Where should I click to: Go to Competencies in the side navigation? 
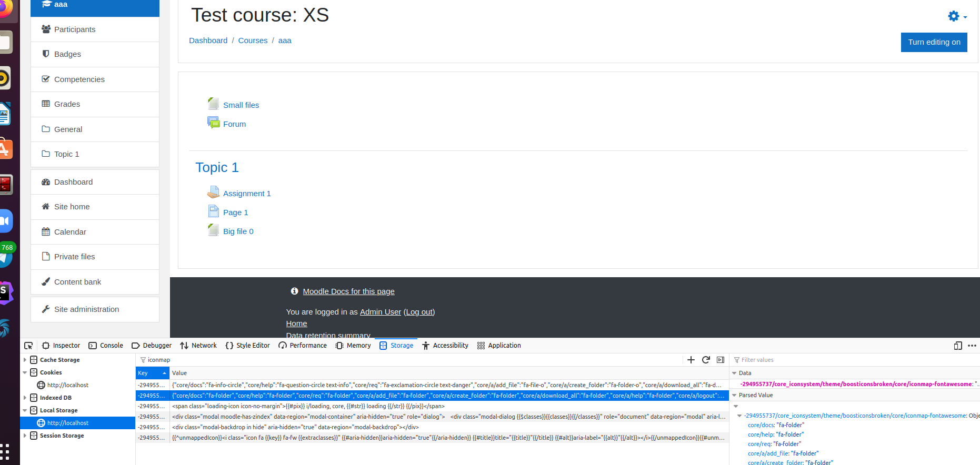pyautogui.click(x=95, y=79)
